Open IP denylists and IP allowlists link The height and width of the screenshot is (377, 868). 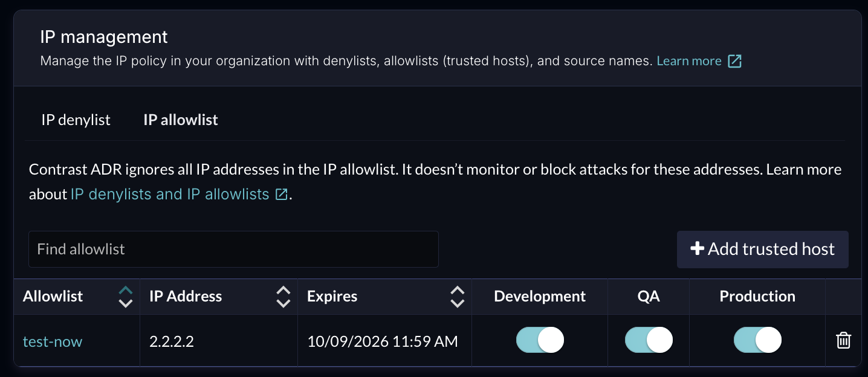tap(170, 194)
